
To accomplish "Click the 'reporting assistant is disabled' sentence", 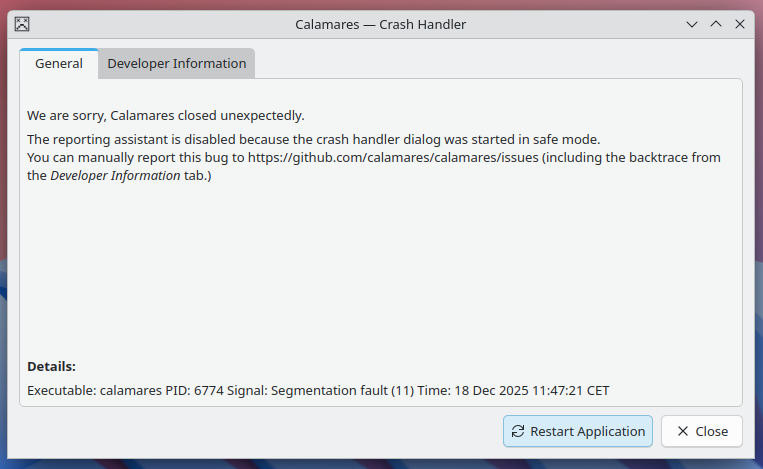I will click(313, 140).
